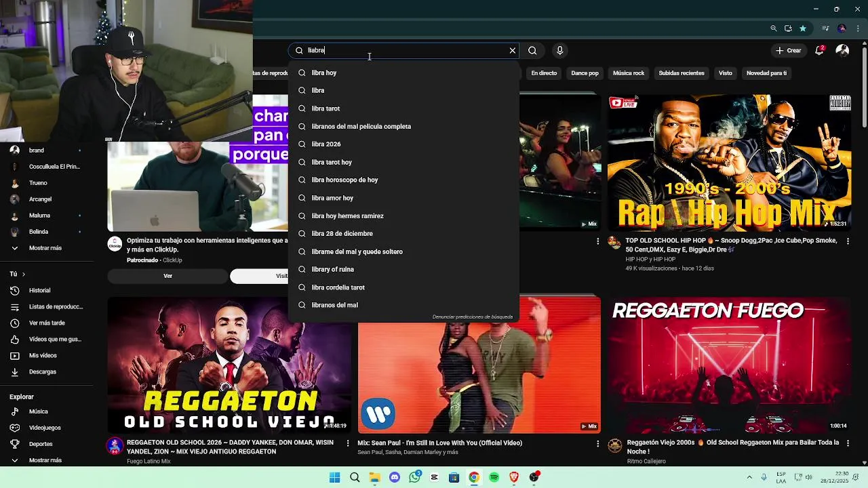Toggle the bookmark star for this page
868x488 pixels.
[x=803, y=28]
